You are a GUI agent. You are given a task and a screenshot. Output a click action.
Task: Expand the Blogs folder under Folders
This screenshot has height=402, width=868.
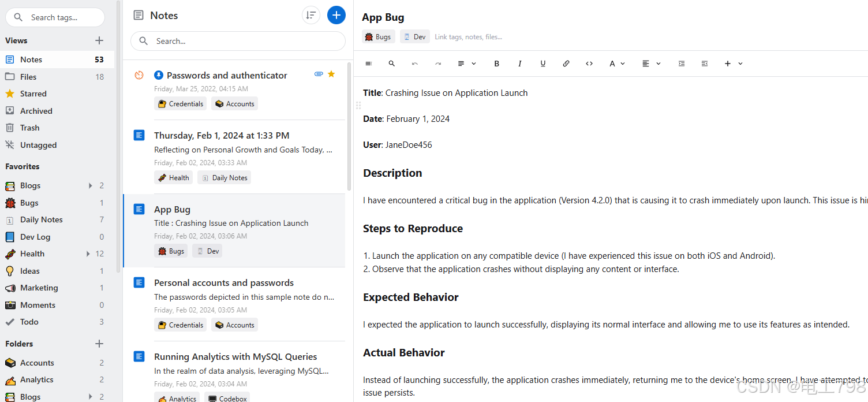pos(90,397)
